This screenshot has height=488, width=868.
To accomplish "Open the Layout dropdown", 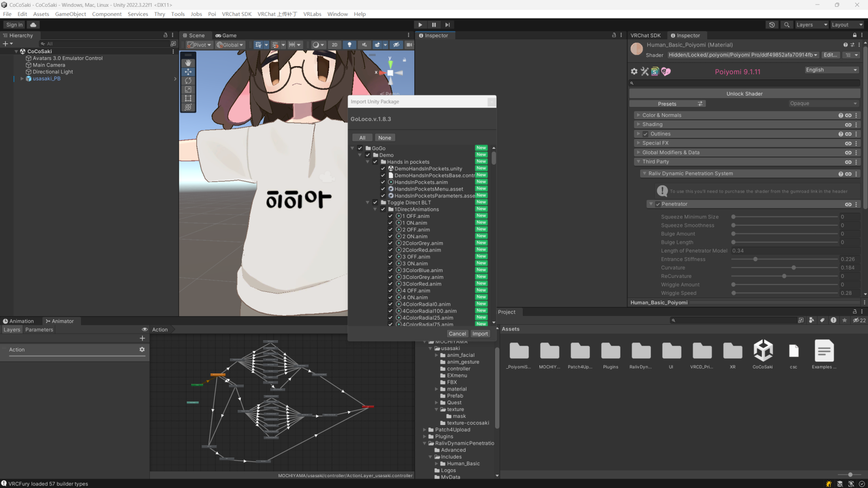I will point(847,25).
